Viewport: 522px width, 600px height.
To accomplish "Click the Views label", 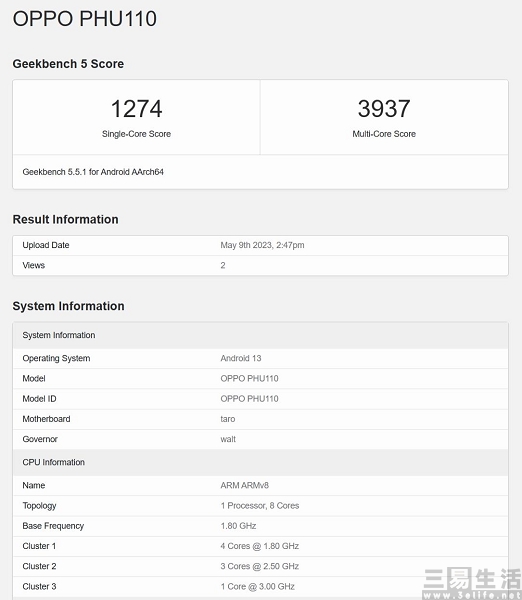I will [34, 266].
